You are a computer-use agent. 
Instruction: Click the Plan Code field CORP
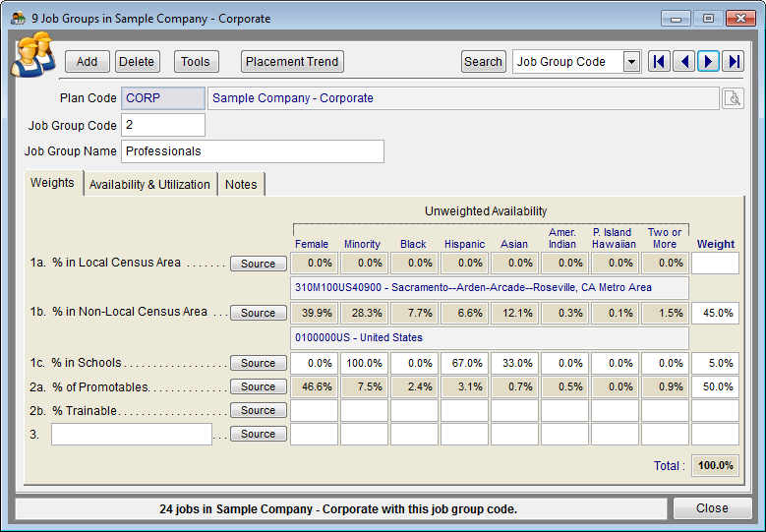coord(162,98)
